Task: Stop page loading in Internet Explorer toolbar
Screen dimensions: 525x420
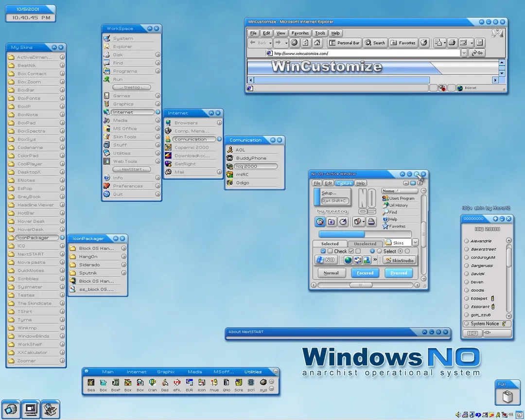Action: pos(294,43)
